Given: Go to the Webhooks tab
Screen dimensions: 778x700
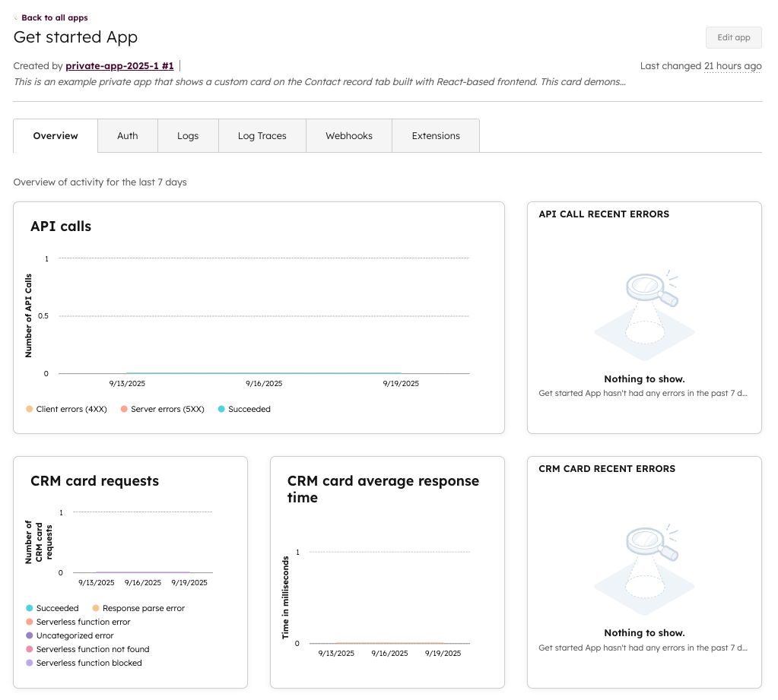Looking at the screenshot, I should click(349, 136).
